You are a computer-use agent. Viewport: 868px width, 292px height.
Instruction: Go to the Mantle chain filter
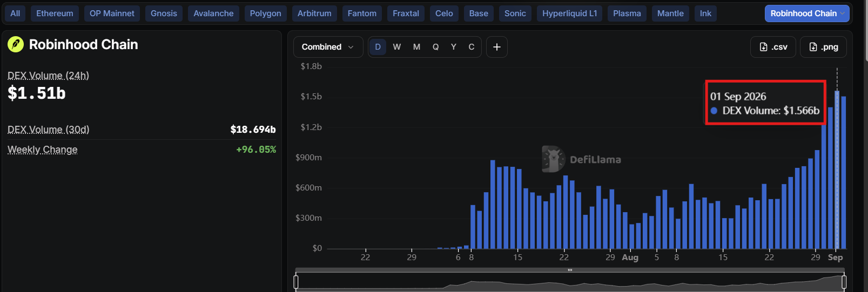click(670, 13)
